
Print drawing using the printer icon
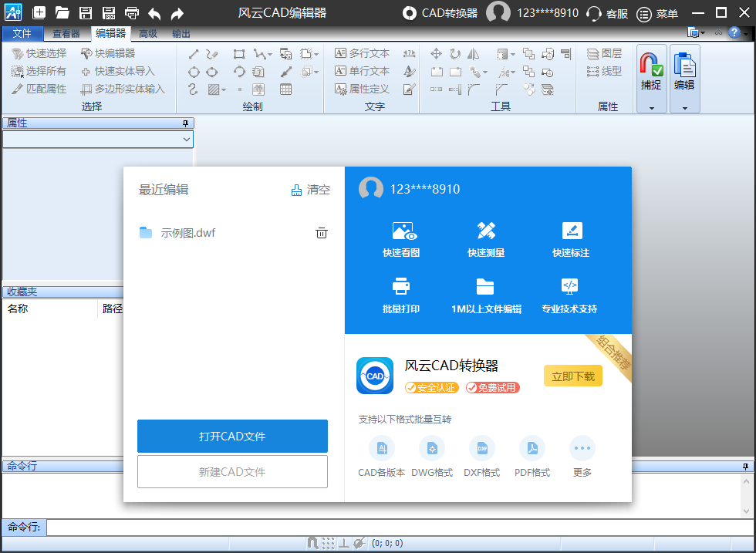[x=132, y=13]
